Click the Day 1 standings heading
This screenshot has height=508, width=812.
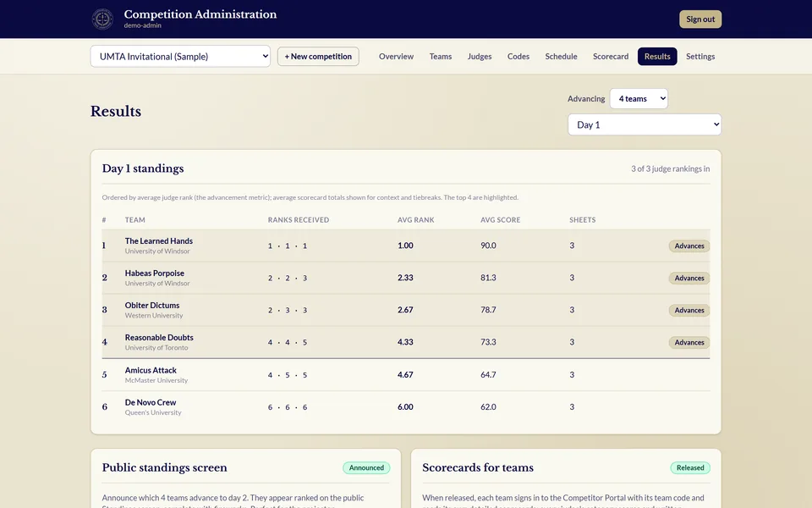(143, 168)
